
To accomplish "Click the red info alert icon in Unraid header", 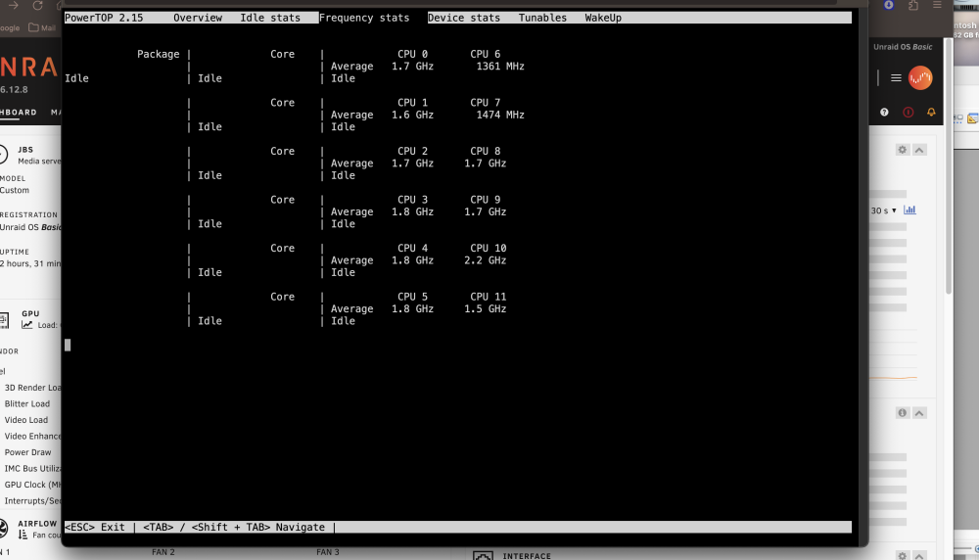I will click(908, 113).
